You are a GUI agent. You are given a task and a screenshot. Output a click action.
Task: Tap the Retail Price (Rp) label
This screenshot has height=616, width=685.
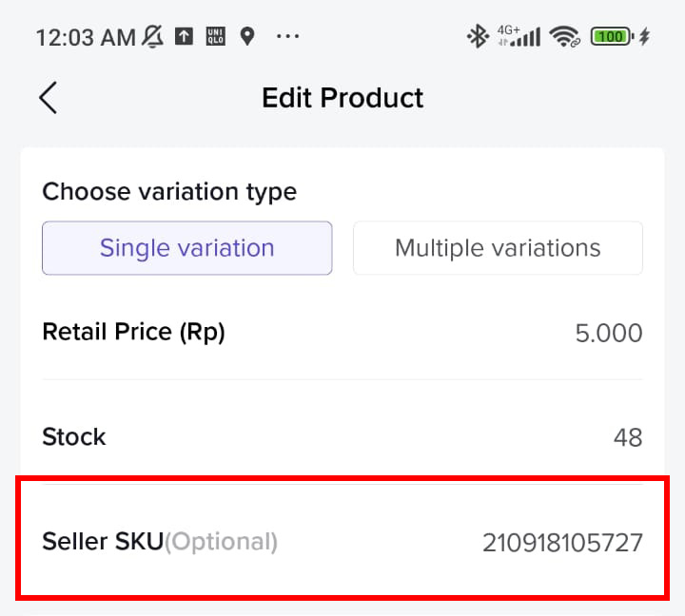tap(134, 332)
